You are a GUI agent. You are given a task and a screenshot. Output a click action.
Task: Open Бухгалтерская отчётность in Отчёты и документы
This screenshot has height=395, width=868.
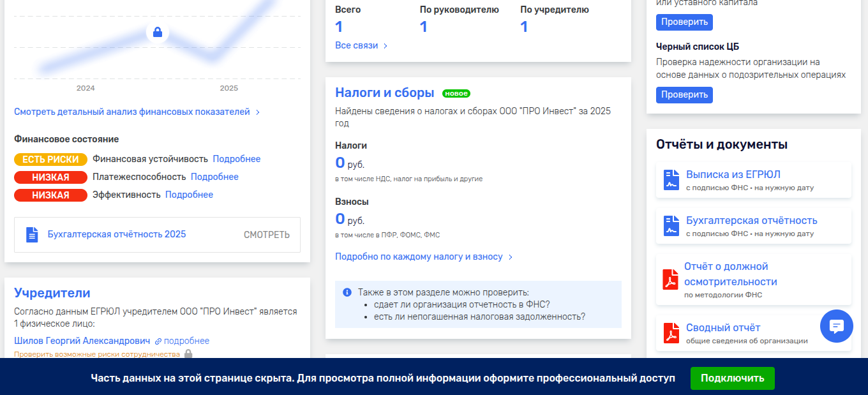[x=752, y=220]
